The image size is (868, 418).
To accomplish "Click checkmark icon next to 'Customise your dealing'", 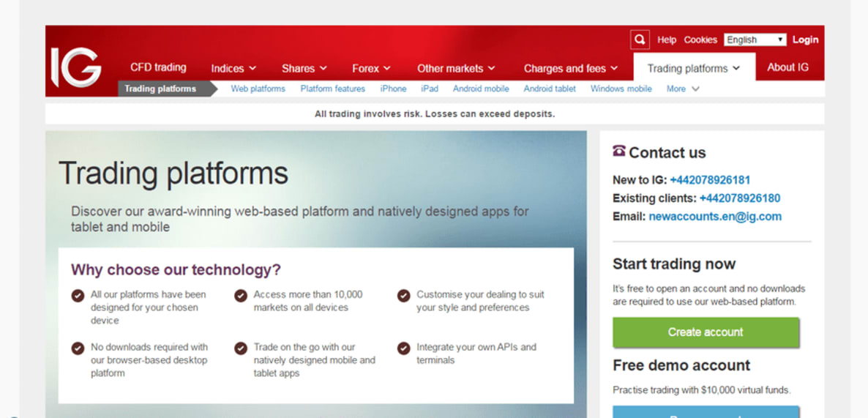I will [x=403, y=296].
